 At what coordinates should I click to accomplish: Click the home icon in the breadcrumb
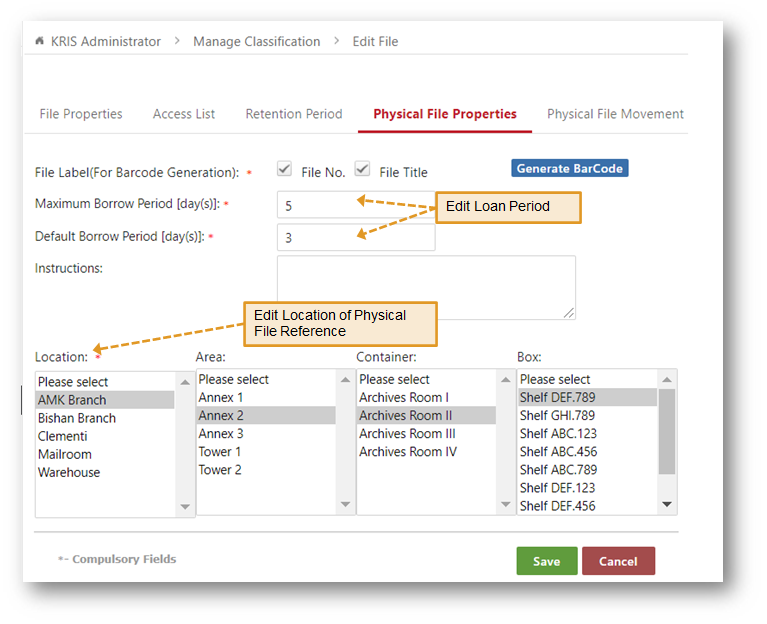tap(40, 41)
